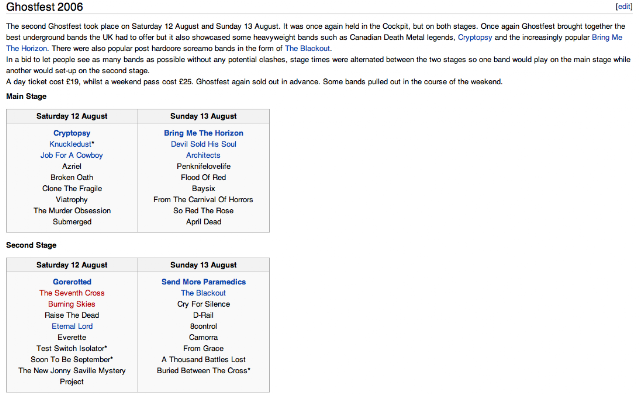Select Raise The Dead text
This screenshot has height=395, width=640.
(72, 315)
